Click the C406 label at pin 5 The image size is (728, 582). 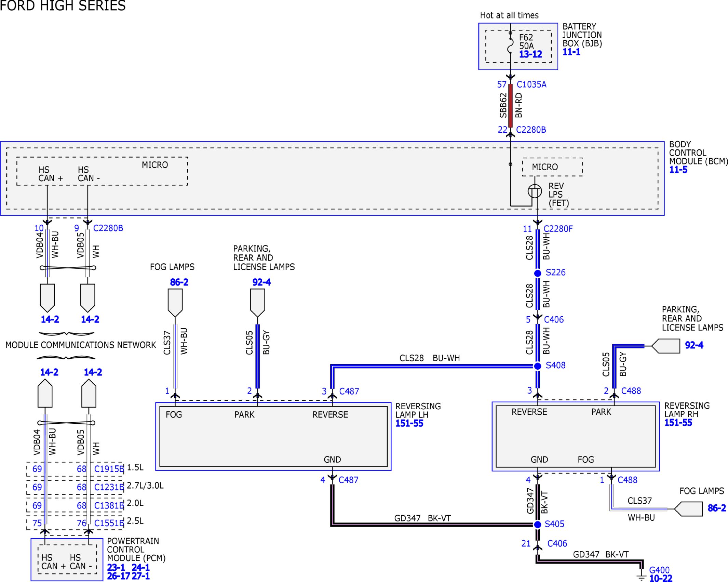click(x=554, y=320)
